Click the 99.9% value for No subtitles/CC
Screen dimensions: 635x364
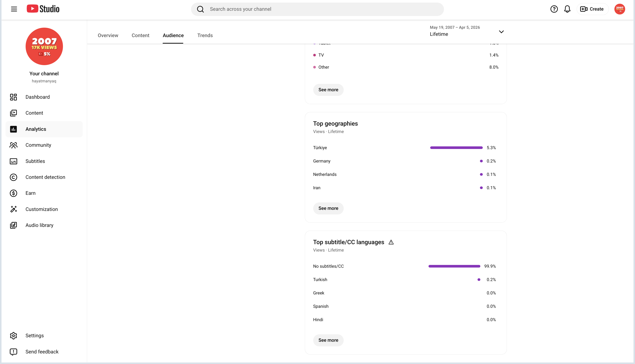pos(490,266)
